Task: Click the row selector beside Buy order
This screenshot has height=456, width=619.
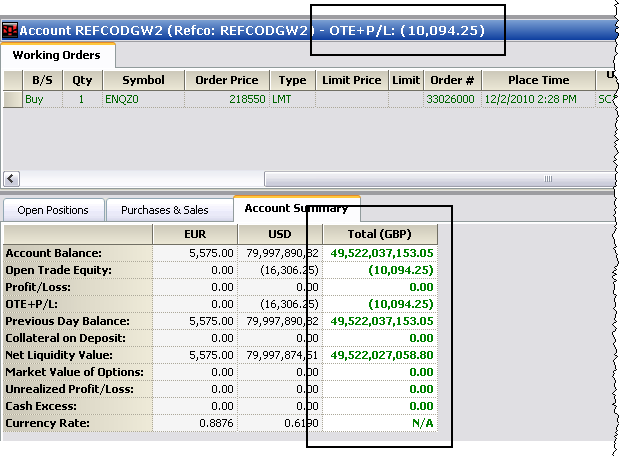Action: pyautogui.click(x=12, y=99)
